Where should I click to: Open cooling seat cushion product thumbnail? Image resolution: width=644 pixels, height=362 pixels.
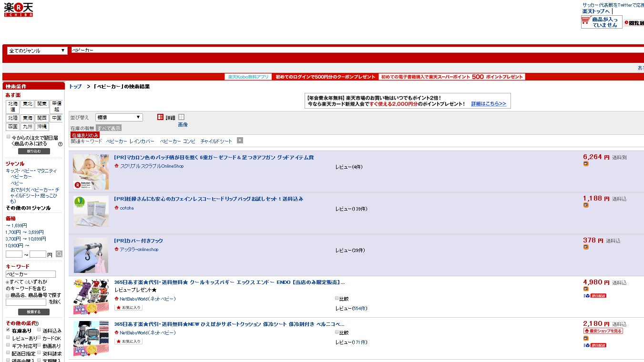click(x=91, y=339)
